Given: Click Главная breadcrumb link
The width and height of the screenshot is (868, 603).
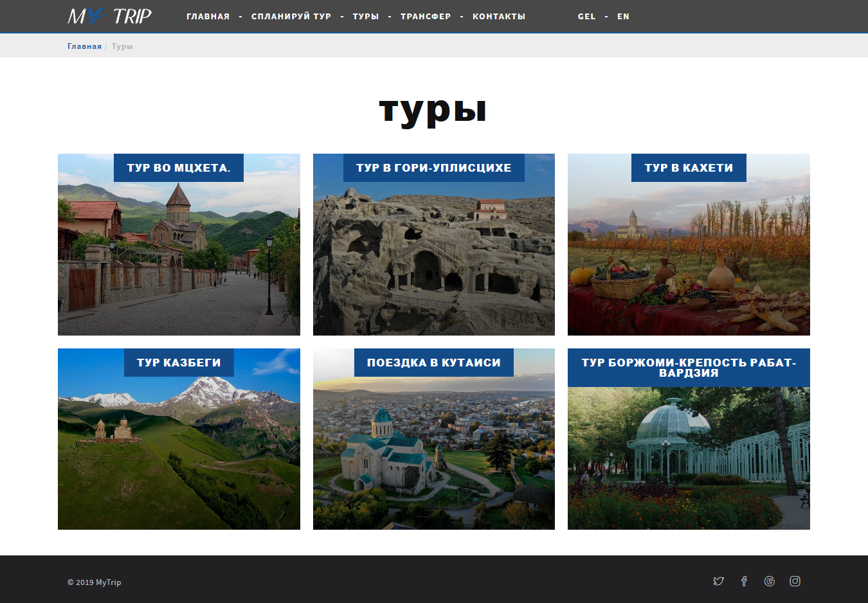Looking at the screenshot, I should pos(84,46).
